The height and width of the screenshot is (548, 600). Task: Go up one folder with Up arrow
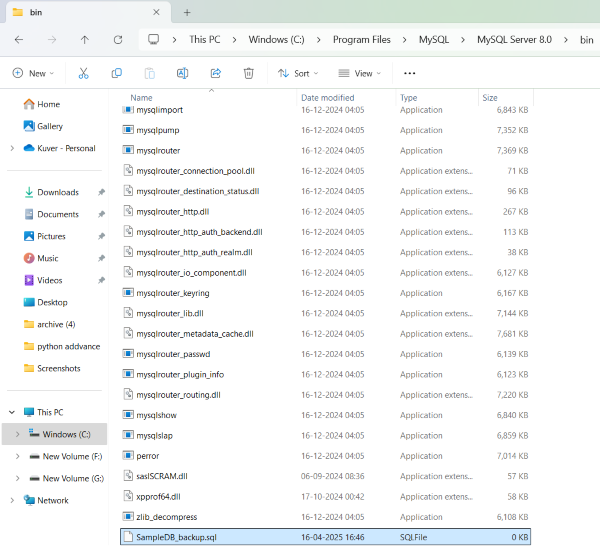[x=84, y=40]
